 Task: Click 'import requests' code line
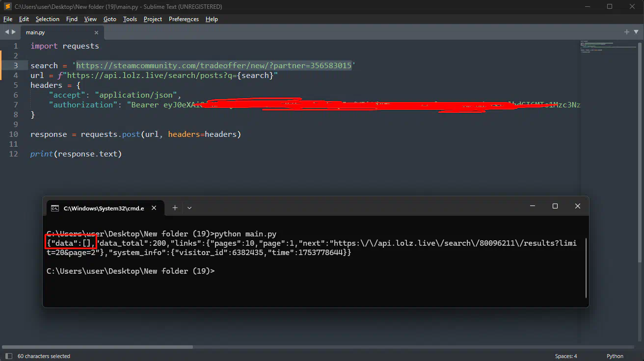pyautogui.click(x=65, y=46)
